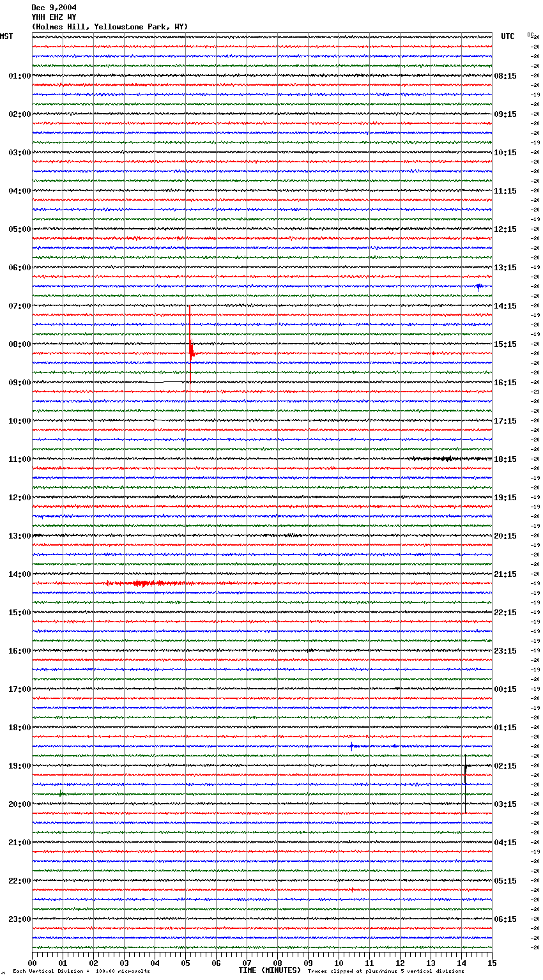Viewport: 543px width, 980px height.
Task: Click the small green event before 20:00
Action: (x=61, y=793)
